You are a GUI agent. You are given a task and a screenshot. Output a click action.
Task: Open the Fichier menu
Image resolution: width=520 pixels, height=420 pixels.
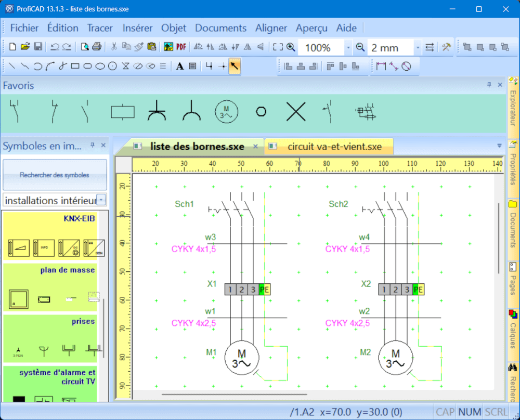tap(24, 28)
